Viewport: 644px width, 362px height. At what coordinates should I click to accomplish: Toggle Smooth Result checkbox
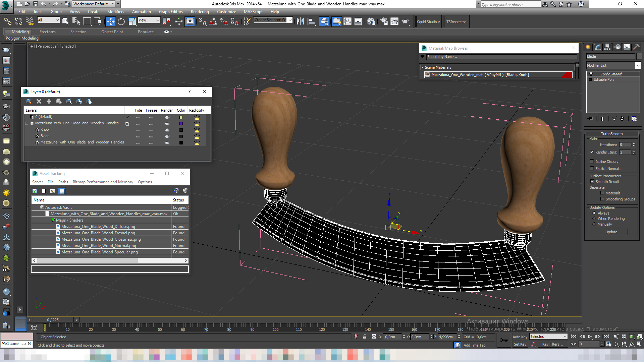[592, 182]
